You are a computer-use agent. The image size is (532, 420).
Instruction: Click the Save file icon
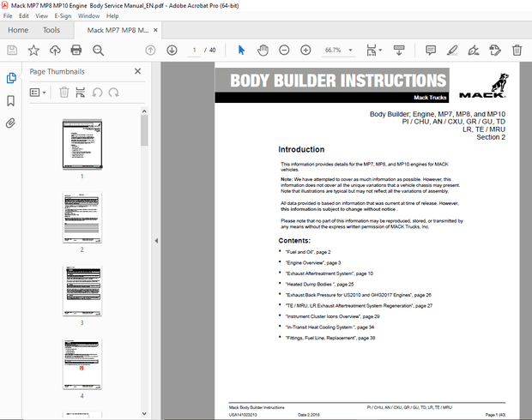(12, 51)
